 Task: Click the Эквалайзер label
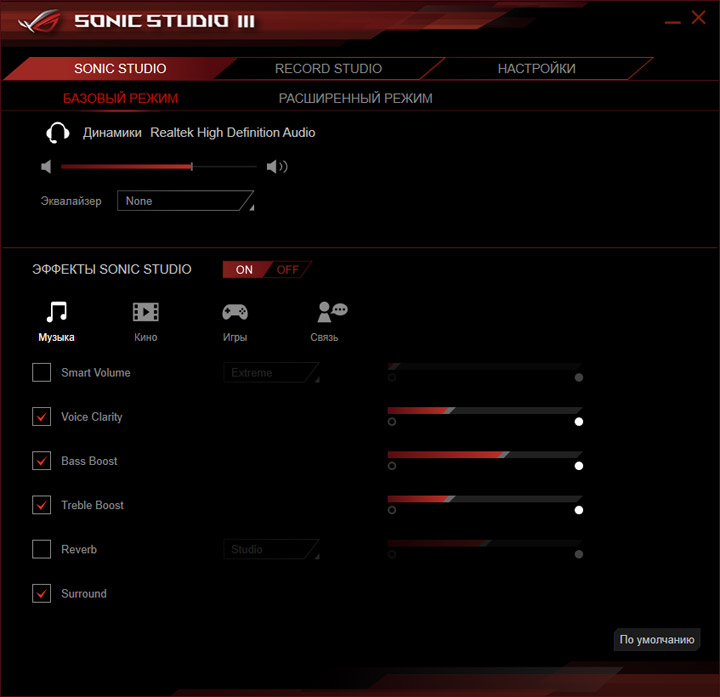[x=71, y=201]
